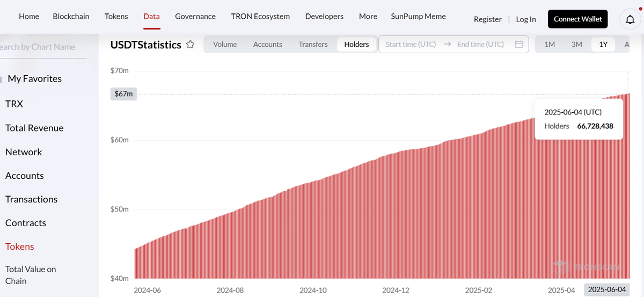The height and width of the screenshot is (297, 644).
Task: Open Total Revenue sidebar category
Action: [34, 128]
